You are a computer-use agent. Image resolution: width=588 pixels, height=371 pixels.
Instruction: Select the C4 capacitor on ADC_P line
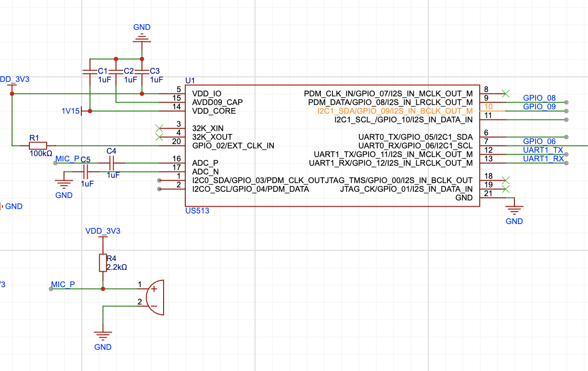111,163
